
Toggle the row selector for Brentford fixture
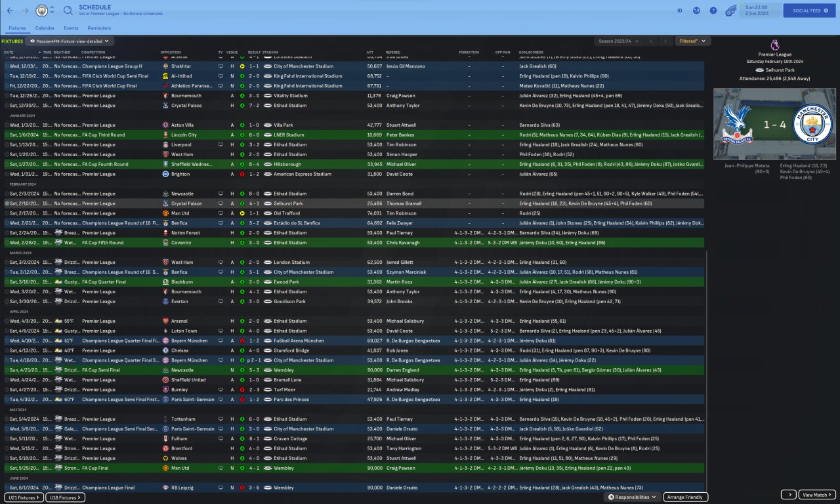pos(7,448)
